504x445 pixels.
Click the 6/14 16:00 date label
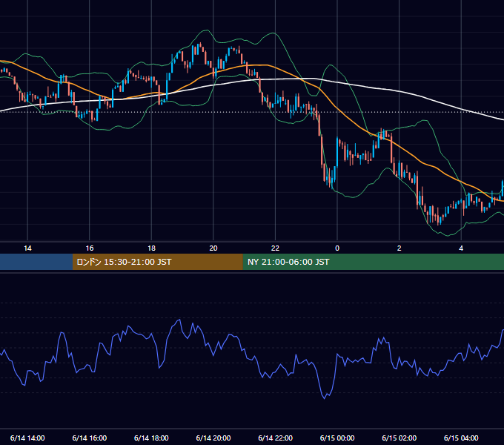point(90,438)
